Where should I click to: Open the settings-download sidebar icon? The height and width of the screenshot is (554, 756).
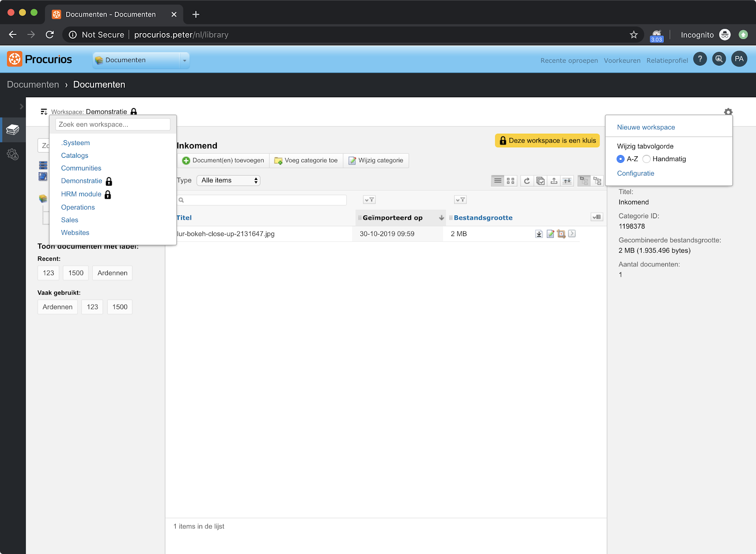(13, 154)
